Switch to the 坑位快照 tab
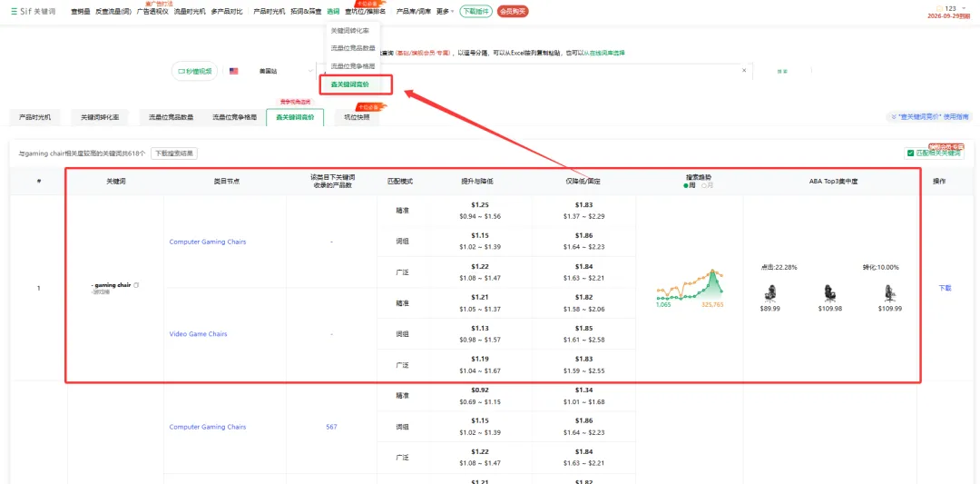This screenshot has width=980, height=484. click(x=357, y=117)
